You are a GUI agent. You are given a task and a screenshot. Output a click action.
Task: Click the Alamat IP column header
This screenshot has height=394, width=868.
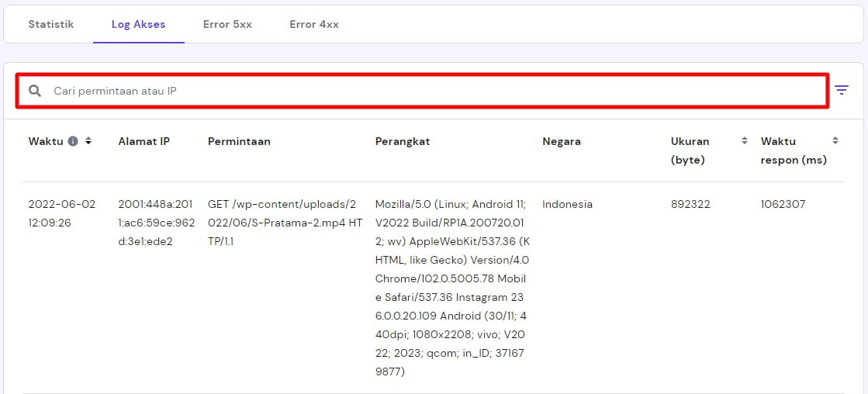point(144,141)
